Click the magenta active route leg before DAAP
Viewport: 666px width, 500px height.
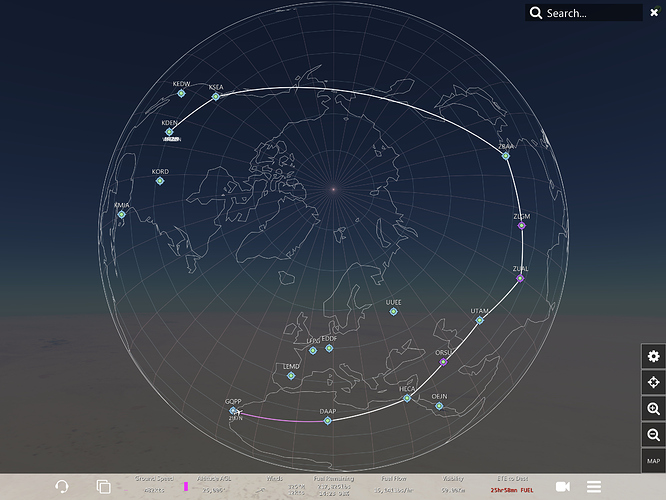282,419
